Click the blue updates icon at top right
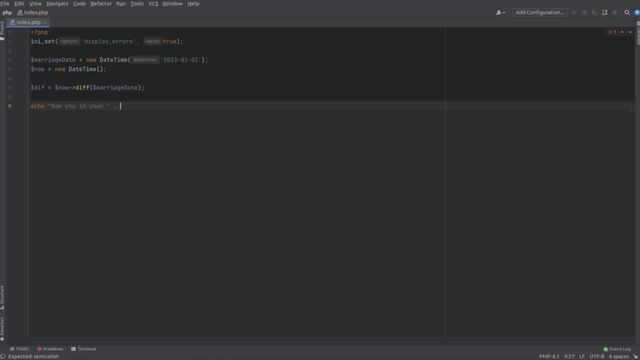640x360 pixels. point(637,13)
